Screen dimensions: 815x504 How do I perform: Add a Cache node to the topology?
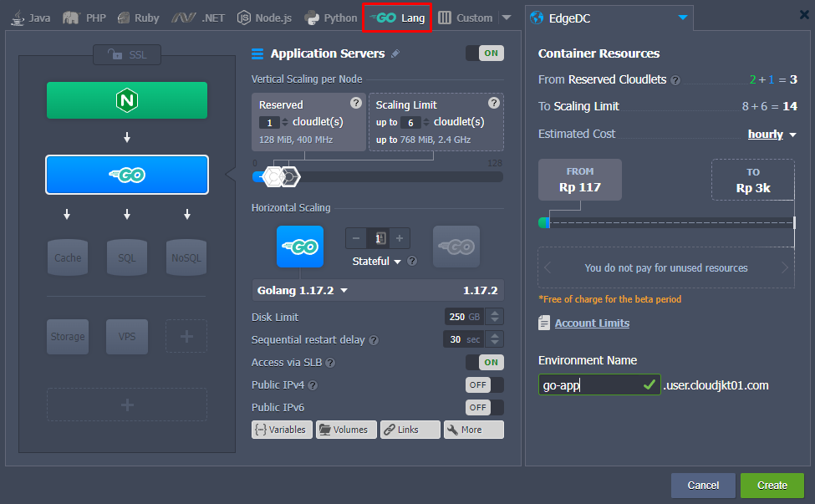point(67,257)
